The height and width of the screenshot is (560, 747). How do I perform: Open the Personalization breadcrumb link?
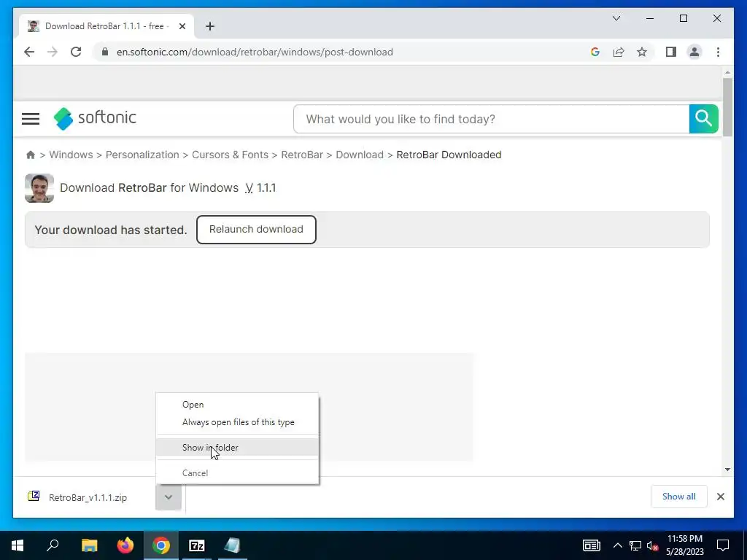(142, 155)
